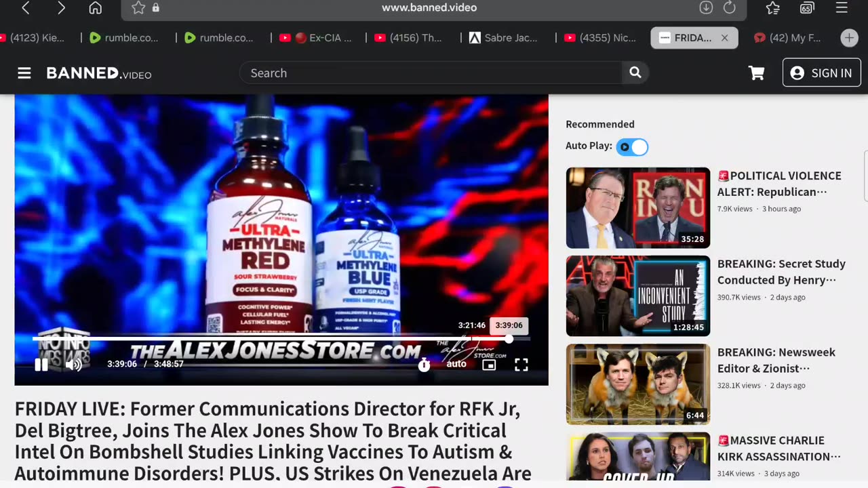Viewport: 868px width, 488px height.
Task: Open the browser home page icon
Action: [96, 8]
